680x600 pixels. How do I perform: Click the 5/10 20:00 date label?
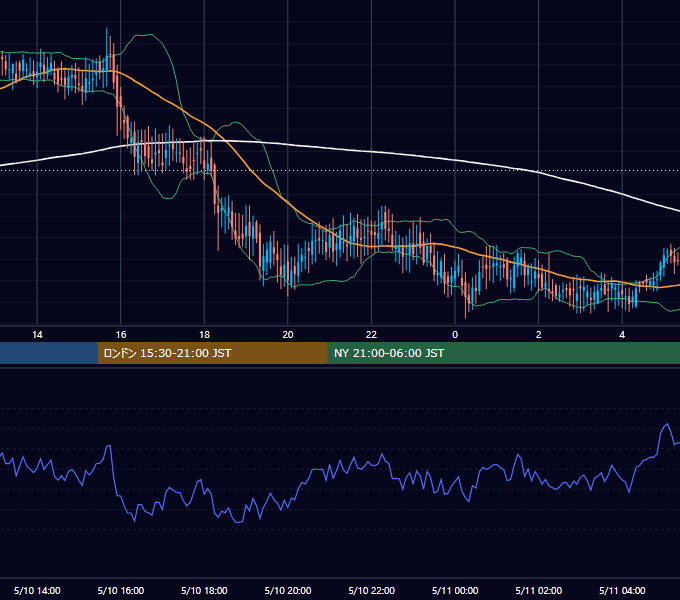click(x=288, y=590)
